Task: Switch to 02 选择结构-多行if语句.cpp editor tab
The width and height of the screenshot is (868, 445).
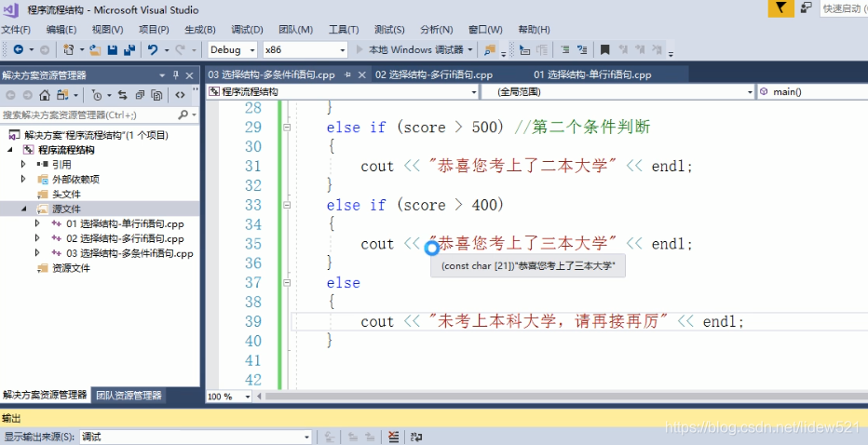Action: coord(433,74)
